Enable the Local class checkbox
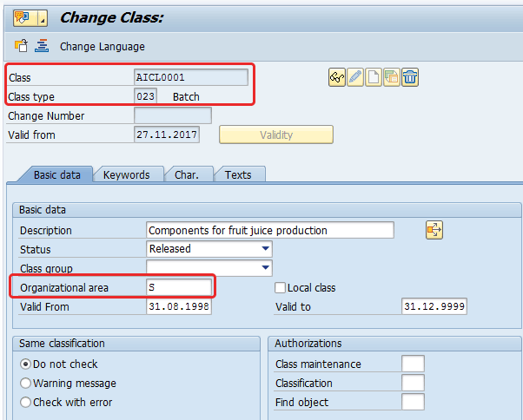This screenshot has height=420, width=523. (x=280, y=287)
